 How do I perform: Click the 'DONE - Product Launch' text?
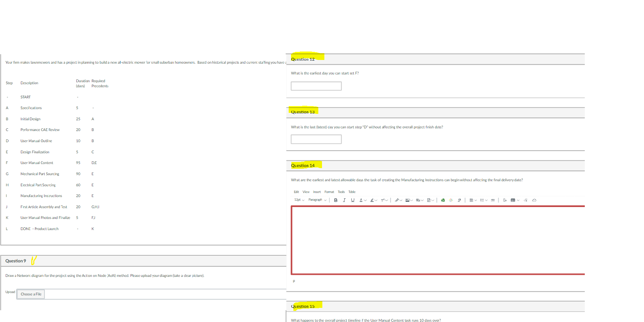click(x=39, y=229)
